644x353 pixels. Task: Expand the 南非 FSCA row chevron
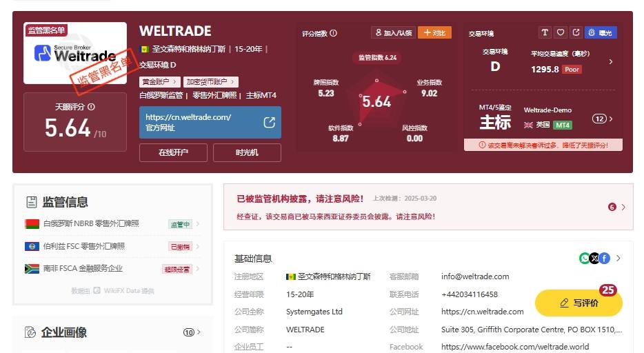[198, 269]
